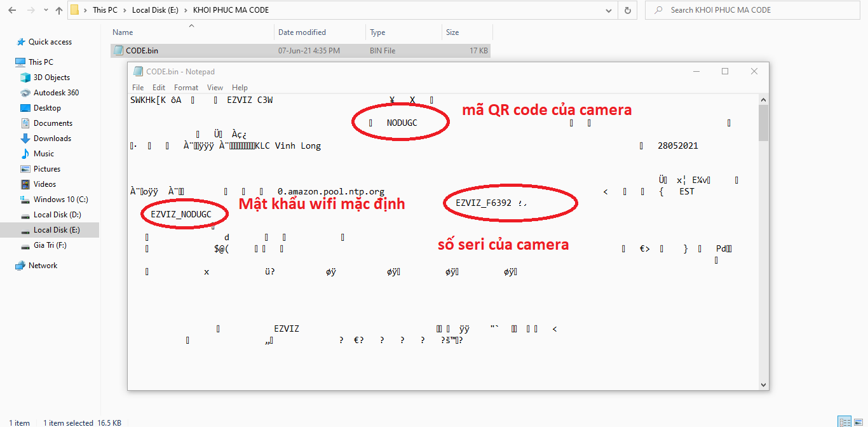868x427 pixels.
Task: Click the Notepad scrollbar up arrow
Action: click(x=763, y=100)
